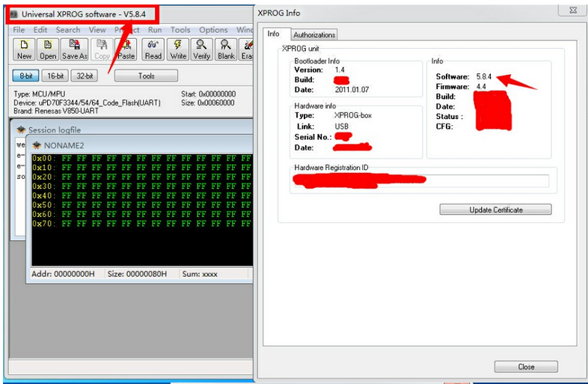Click the Write device toolbar icon

pyautogui.click(x=178, y=49)
